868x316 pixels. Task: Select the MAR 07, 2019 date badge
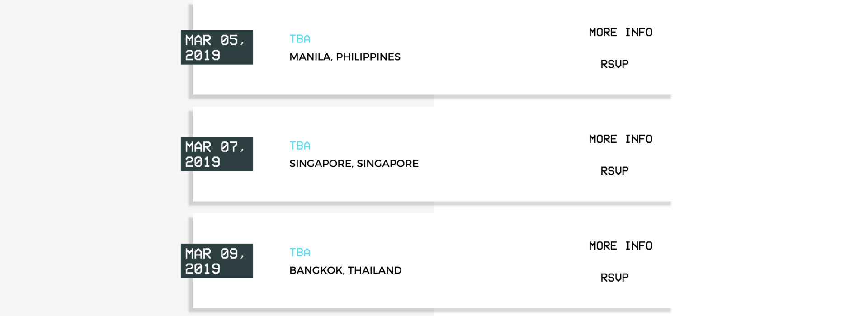tap(217, 154)
